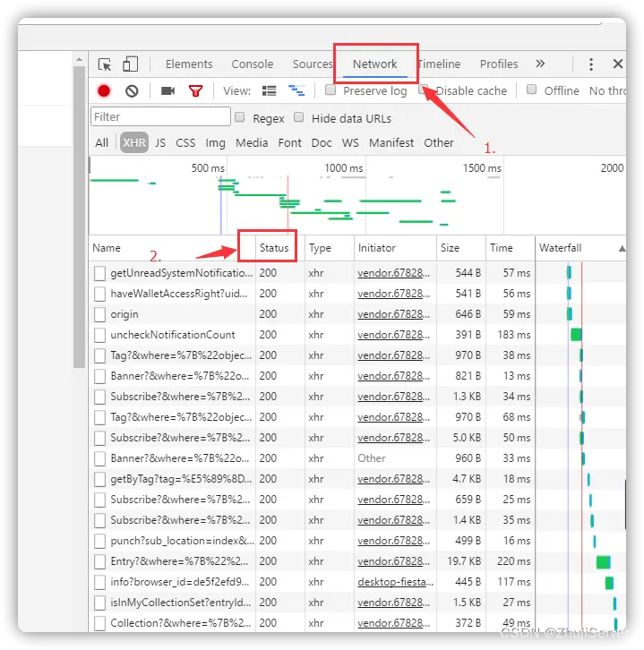Open the Elements tab
Screen dimensions: 644x650
pos(189,64)
